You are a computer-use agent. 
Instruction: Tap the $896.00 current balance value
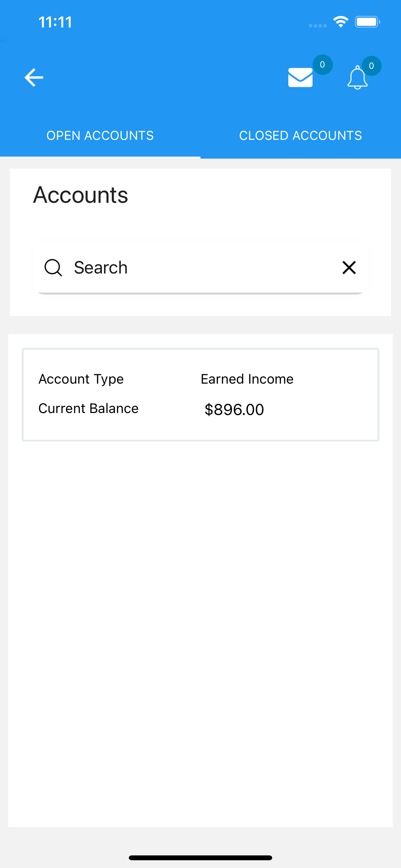(x=234, y=410)
